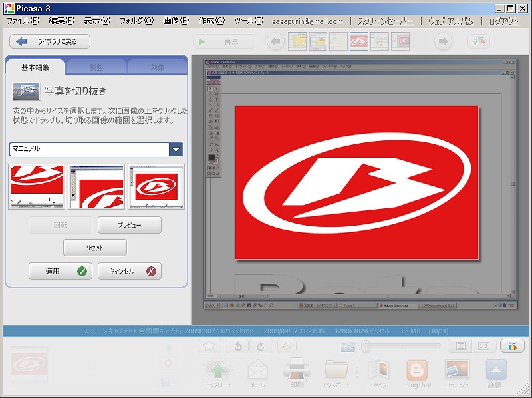Open the ツール menu
The image size is (532, 398).
coord(249,21)
